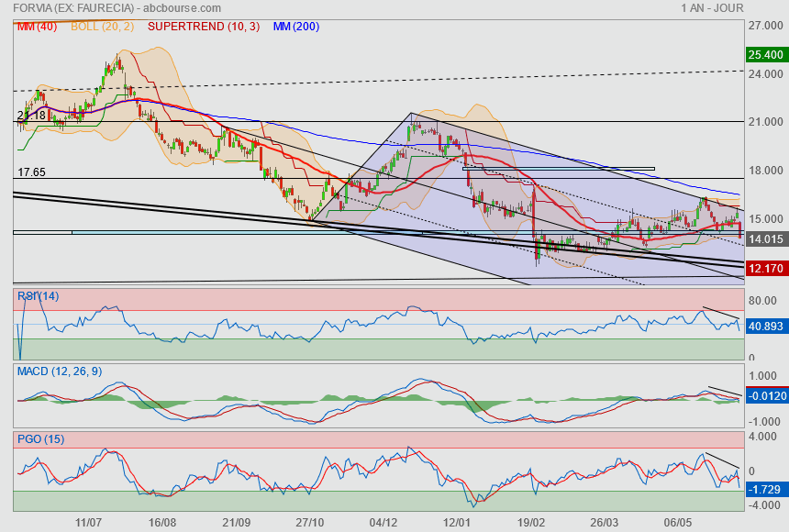
Task: Click the 04/12 date on the time axis
Action: tap(383, 523)
